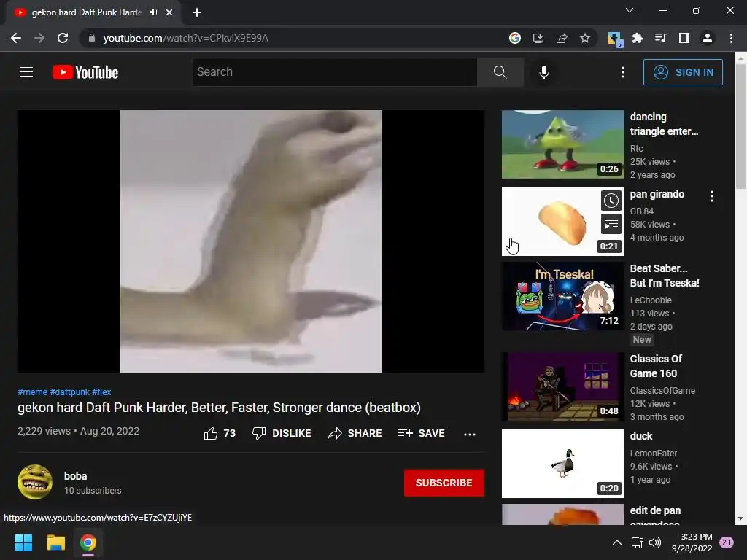Subscribe to the boba channel

click(x=444, y=483)
